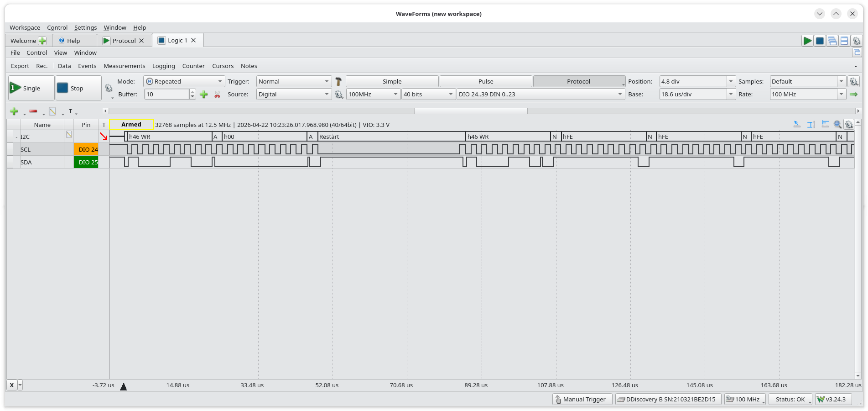This screenshot has height=411, width=868.
Task: Click the red minus remove channel icon
Action: tap(33, 111)
